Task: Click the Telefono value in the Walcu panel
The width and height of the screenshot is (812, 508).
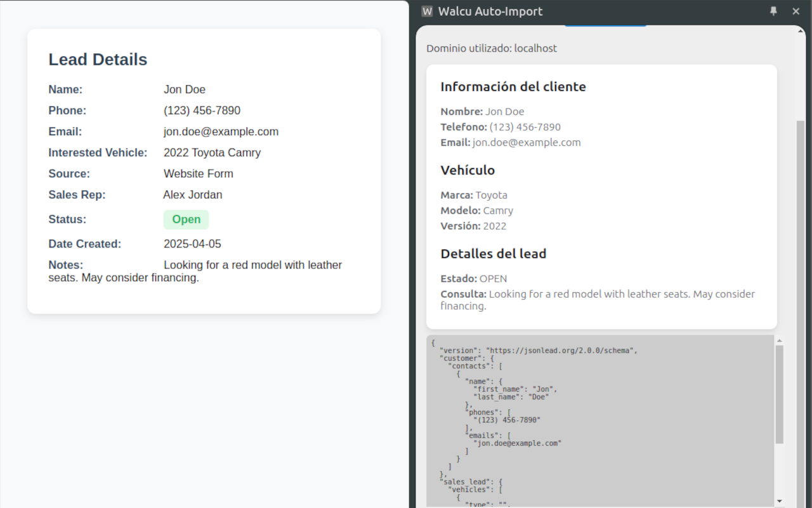Action: pyautogui.click(x=525, y=127)
